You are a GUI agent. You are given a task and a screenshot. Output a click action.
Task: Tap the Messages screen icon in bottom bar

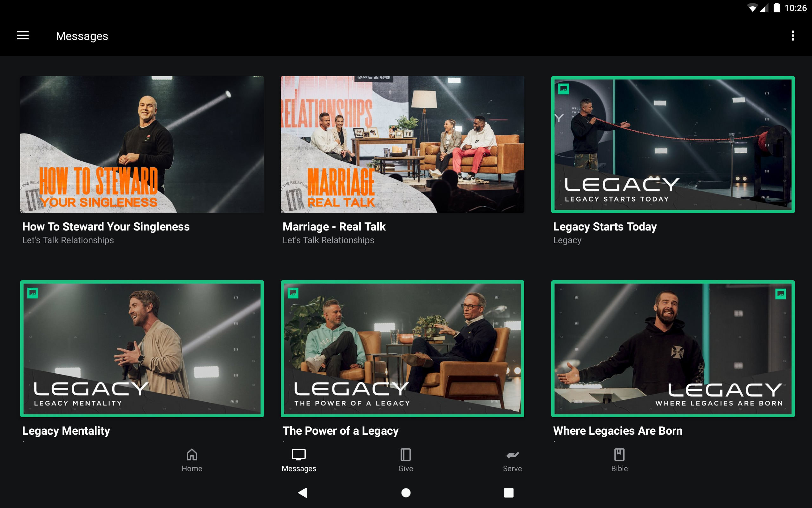pyautogui.click(x=298, y=455)
